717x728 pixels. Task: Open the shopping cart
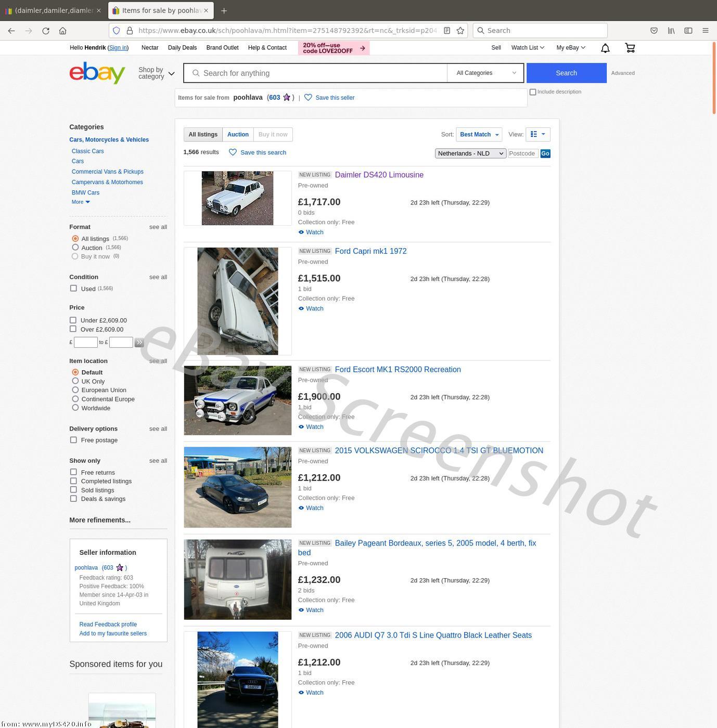coord(630,48)
